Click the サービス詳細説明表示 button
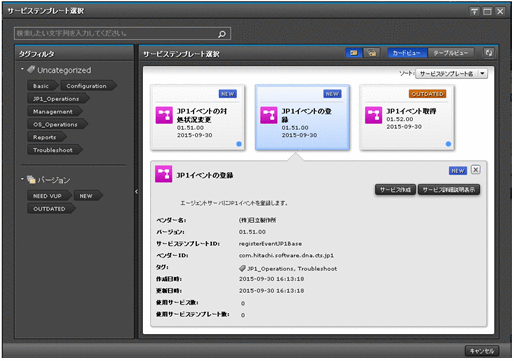The height and width of the screenshot is (361, 514). (449, 190)
